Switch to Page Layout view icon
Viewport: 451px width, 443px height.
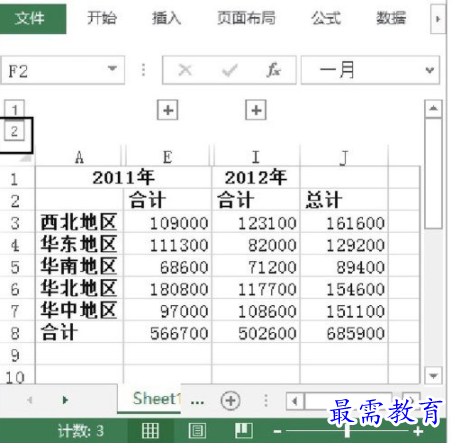point(197,431)
